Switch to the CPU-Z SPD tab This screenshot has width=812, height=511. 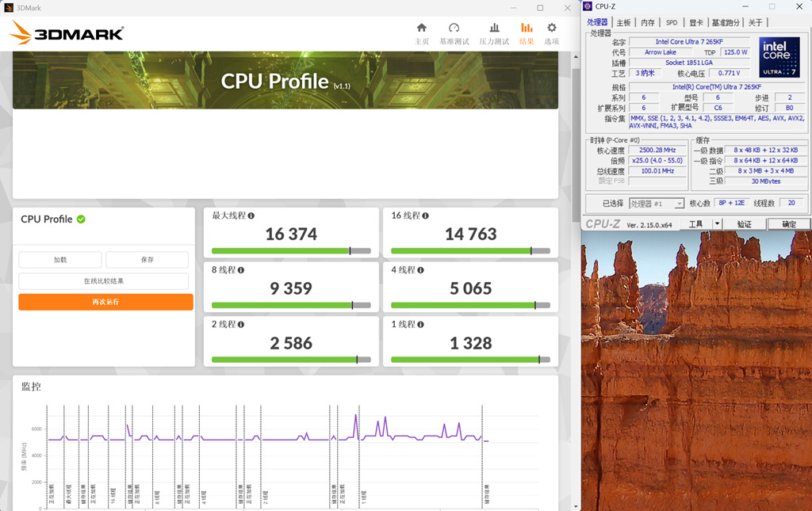pos(672,23)
